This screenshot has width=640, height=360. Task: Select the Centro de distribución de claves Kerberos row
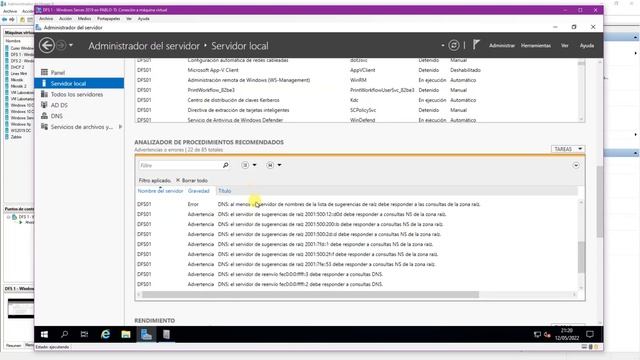tap(357, 100)
